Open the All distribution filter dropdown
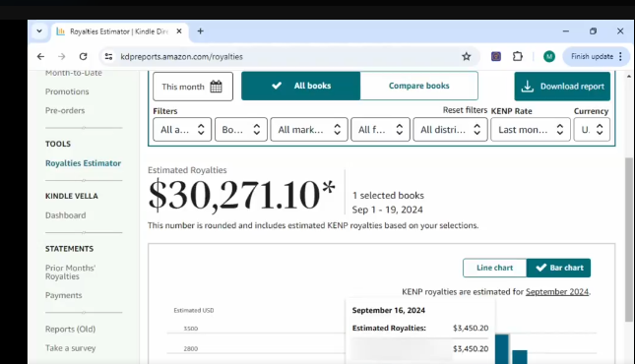This screenshot has height=364, width=635. click(x=450, y=130)
